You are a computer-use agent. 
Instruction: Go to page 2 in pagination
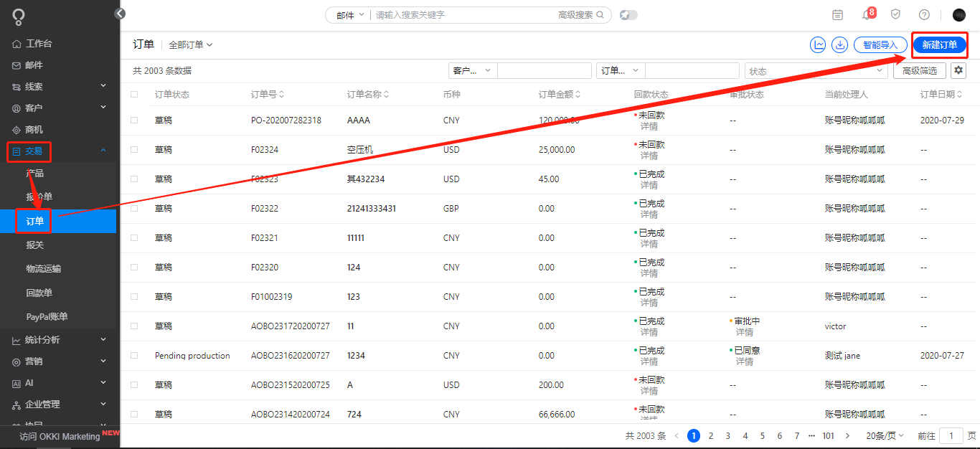(x=710, y=435)
